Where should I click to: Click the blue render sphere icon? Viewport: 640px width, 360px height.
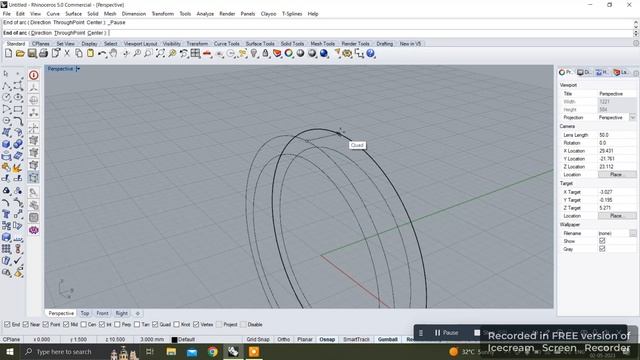324,53
